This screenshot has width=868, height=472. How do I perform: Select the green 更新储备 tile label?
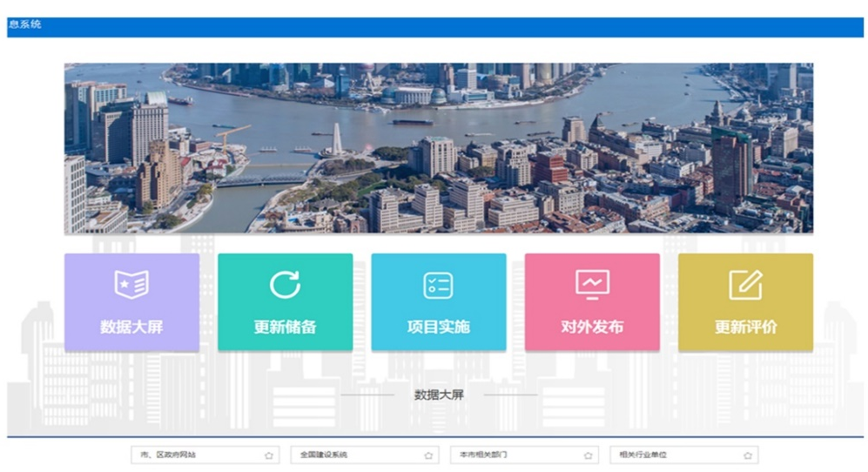coord(285,327)
